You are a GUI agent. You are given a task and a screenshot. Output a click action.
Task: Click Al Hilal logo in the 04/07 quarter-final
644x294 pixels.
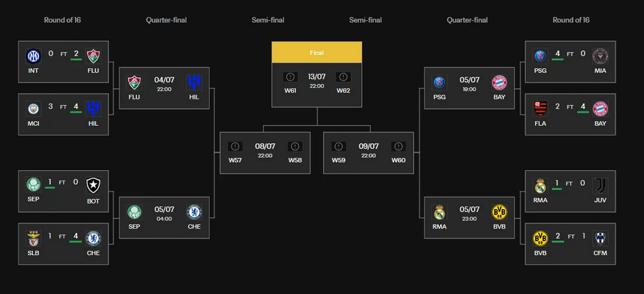(194, 82)
